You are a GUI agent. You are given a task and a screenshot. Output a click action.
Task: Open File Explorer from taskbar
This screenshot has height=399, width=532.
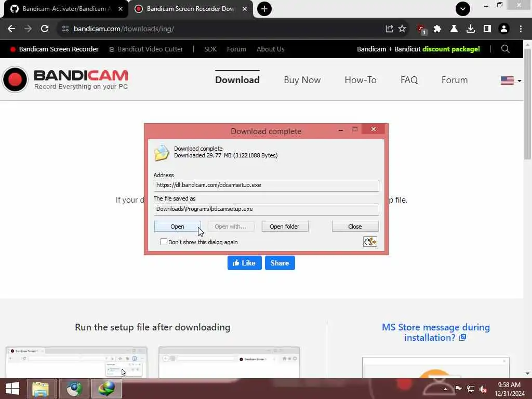tap(41, 389)
